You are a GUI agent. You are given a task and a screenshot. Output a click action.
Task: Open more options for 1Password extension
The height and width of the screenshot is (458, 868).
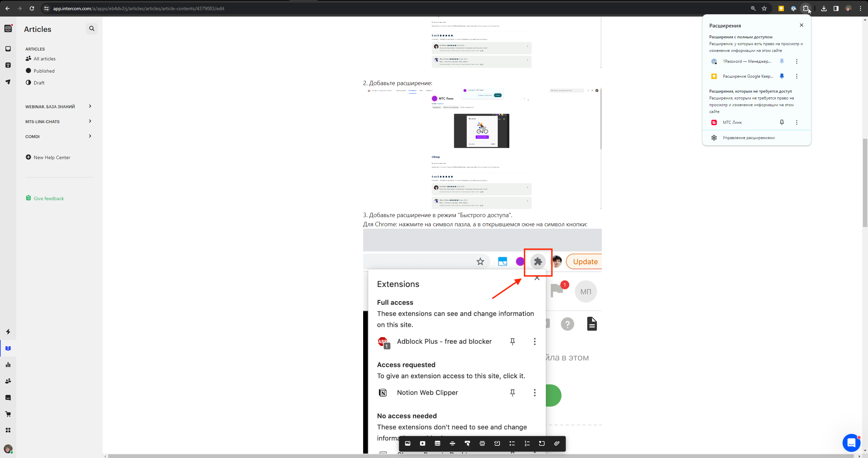[x=797, y=61]
